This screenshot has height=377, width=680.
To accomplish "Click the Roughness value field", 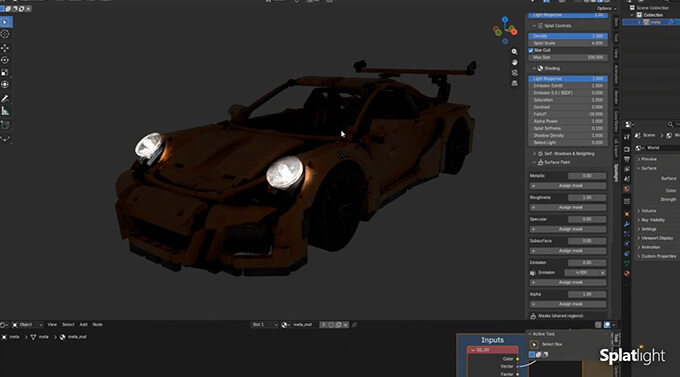I will pyautogui.click(x=587, y=197).
